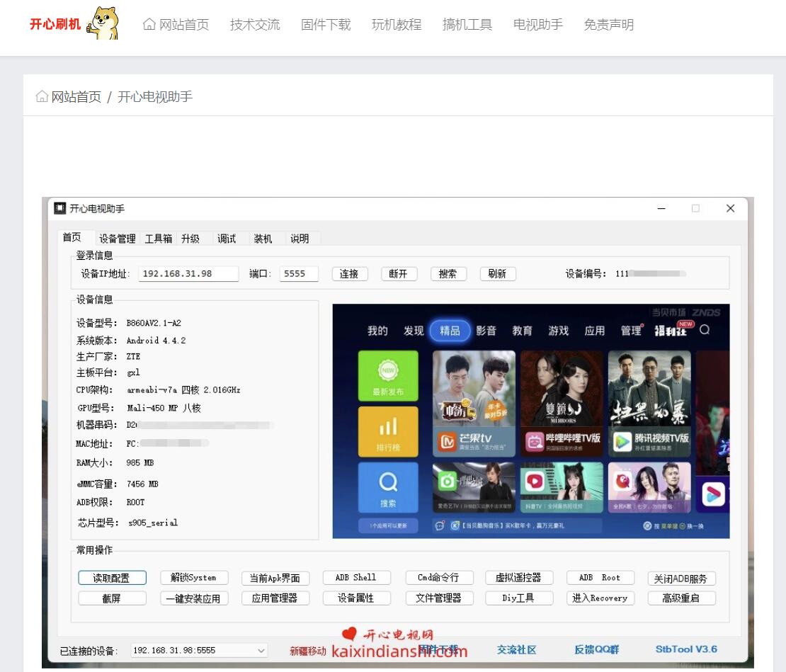Click the green 最新发布 tile
Screen dimensions: 786x672
pyautogui.click(x=388, y=375)
